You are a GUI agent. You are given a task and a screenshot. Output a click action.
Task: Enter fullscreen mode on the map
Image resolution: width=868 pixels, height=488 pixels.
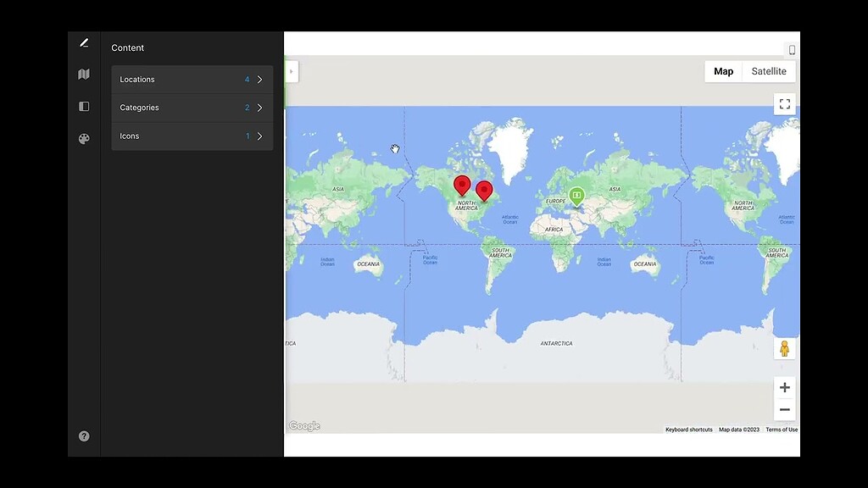pos(784,103)
